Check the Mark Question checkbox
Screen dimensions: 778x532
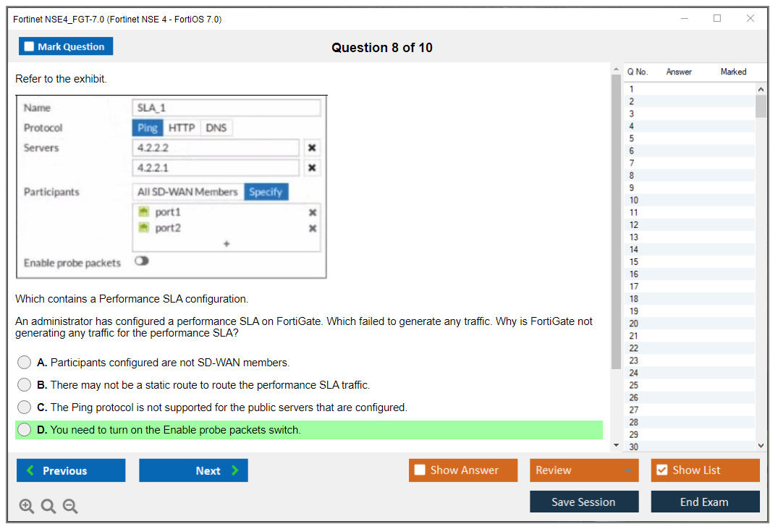(30, 47)
